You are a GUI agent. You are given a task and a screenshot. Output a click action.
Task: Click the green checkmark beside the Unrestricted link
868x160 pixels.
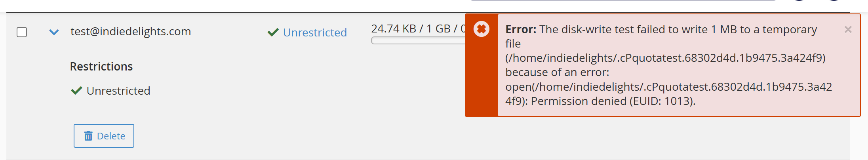pos(273,32)
